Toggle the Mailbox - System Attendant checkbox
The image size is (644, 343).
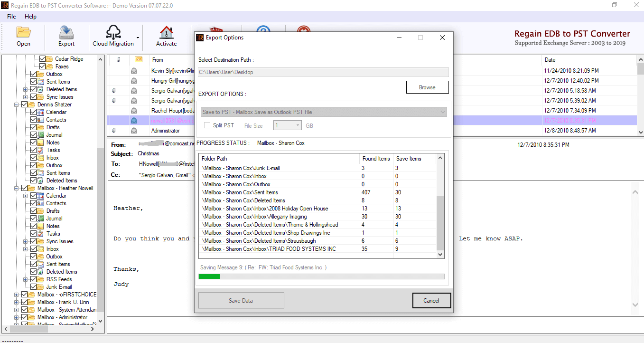click(x=24, y=310)
